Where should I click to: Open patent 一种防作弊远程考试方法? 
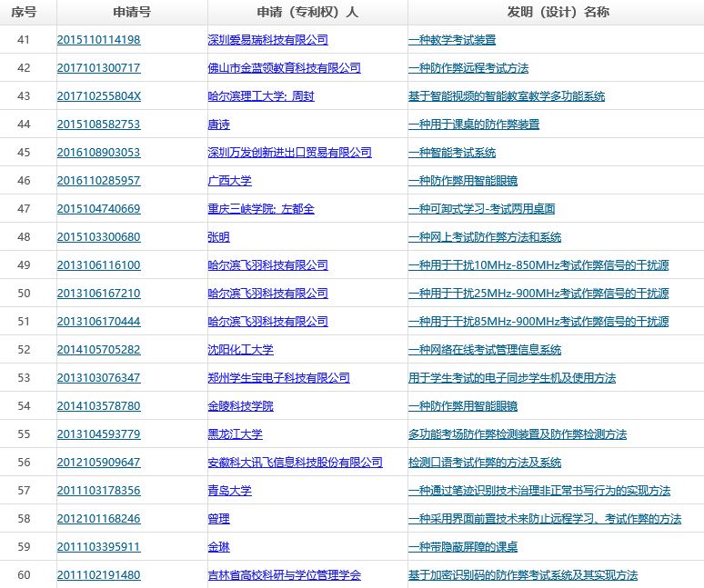click(x=468, y=68)
